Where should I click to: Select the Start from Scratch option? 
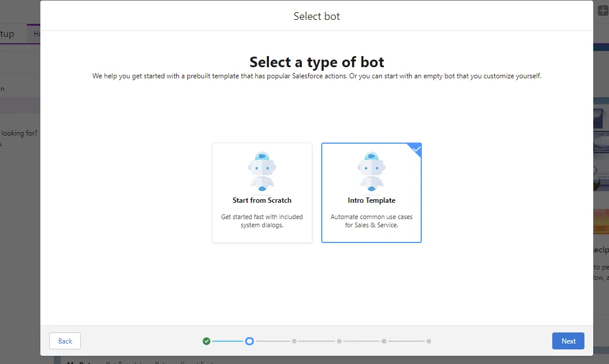click(262, 193)
